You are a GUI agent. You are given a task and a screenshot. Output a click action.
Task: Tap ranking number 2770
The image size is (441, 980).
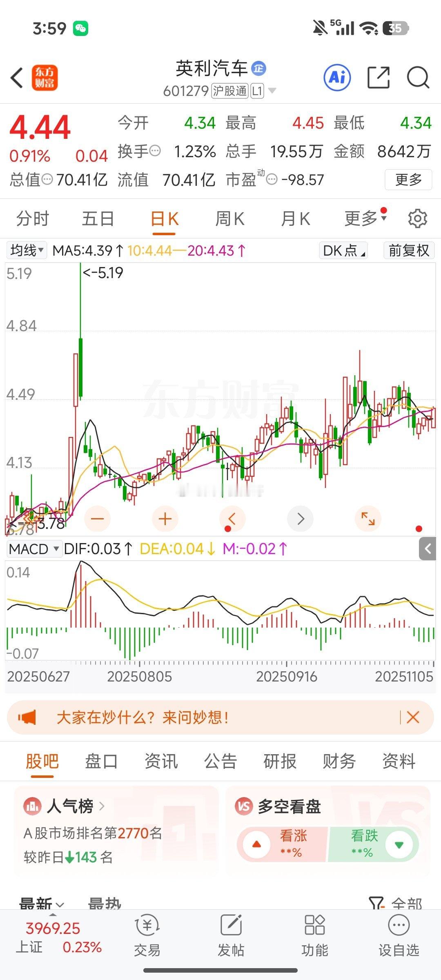(x=133, y=833)
